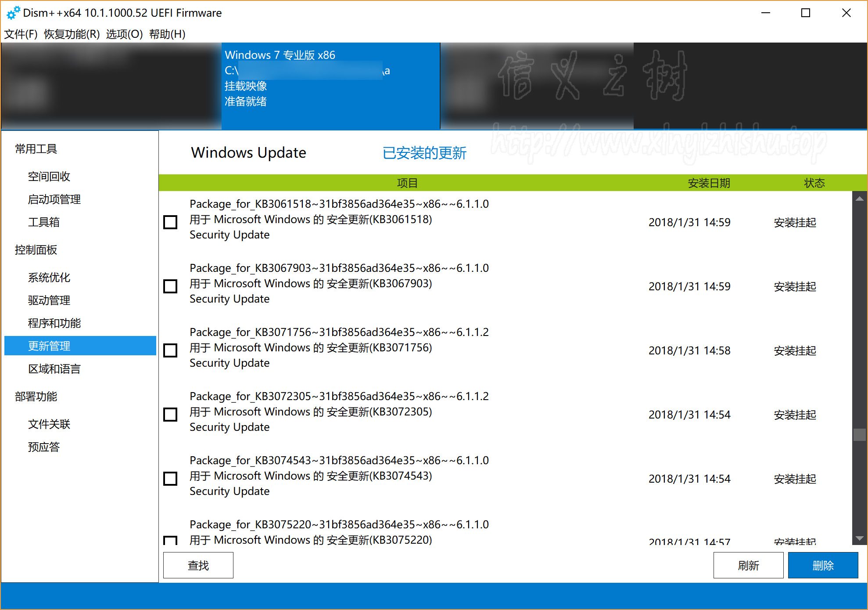Image resolution: width=868 pixels, height=610 pixels.
Task: Open the 恢复功能(R) menu
Action: (72, 34)
